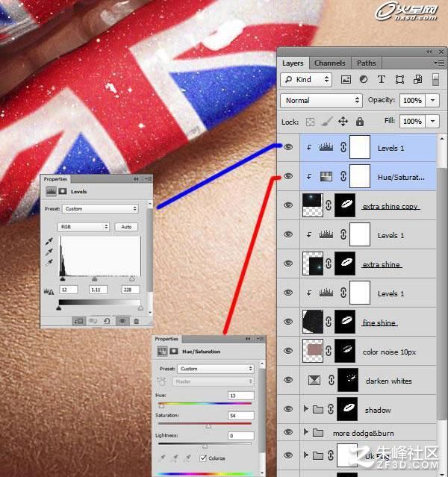Click lock position icon

click(x=343, y=122)
